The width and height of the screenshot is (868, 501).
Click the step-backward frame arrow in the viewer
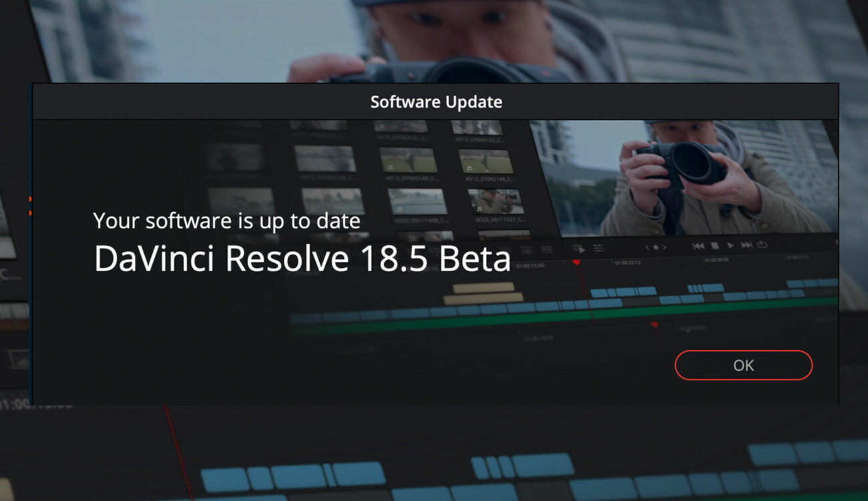tap(648, 248)
